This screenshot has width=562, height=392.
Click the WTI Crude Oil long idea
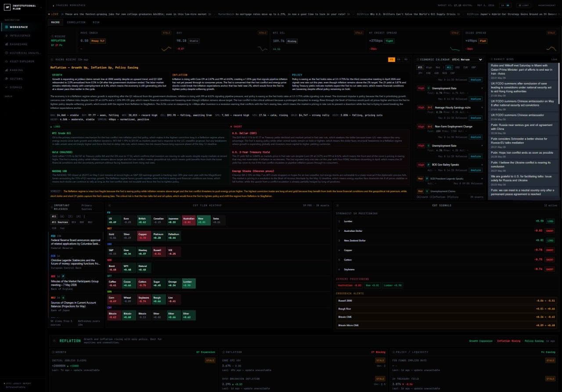(x=139, y=138)
